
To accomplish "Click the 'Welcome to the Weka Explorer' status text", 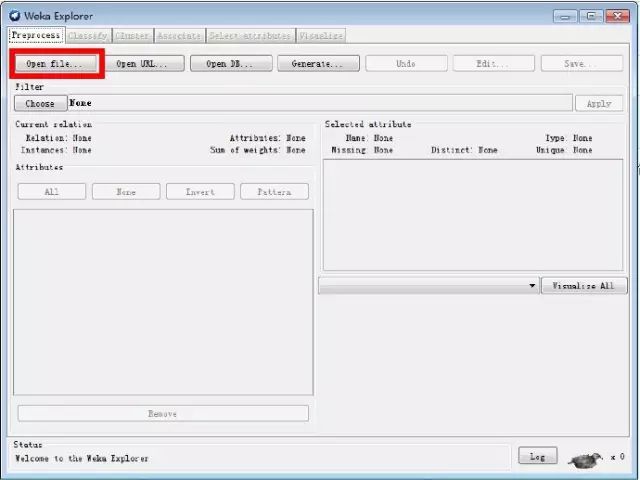I will pos(82,458).
